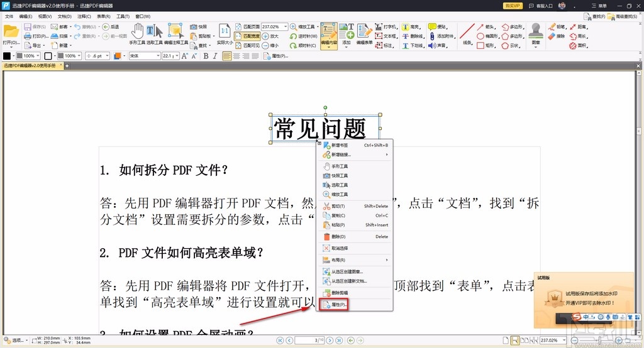Pick the 矩形 rectangle shape tool
This screenshot has width=644, height=348.
click(x=486, y=46)
